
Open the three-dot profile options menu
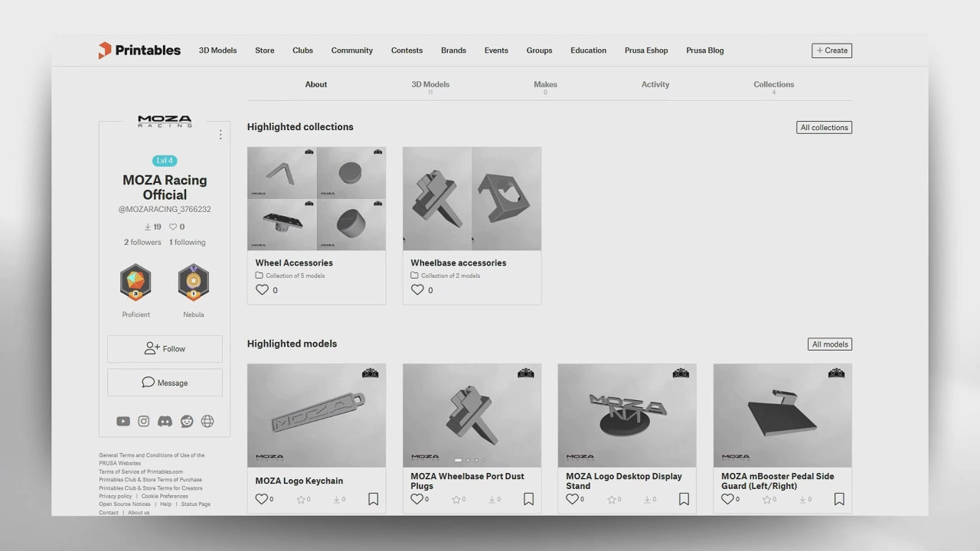[220, 135]
